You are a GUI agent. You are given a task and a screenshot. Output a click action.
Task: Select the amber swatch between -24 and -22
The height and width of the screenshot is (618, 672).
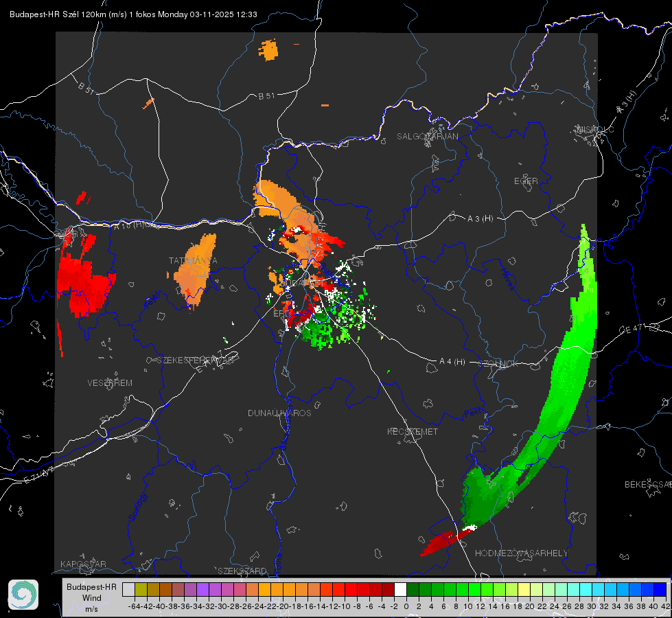coord(264,589)
